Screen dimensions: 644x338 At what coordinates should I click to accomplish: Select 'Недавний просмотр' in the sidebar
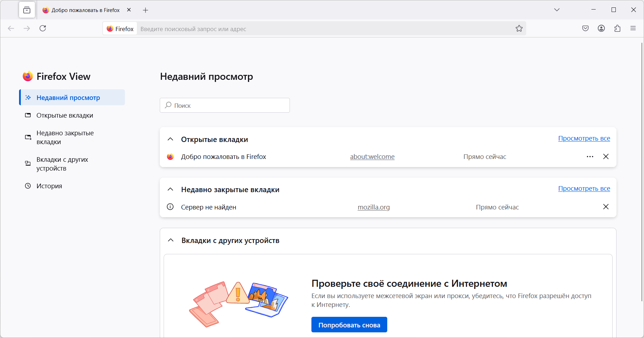point(72,97)
